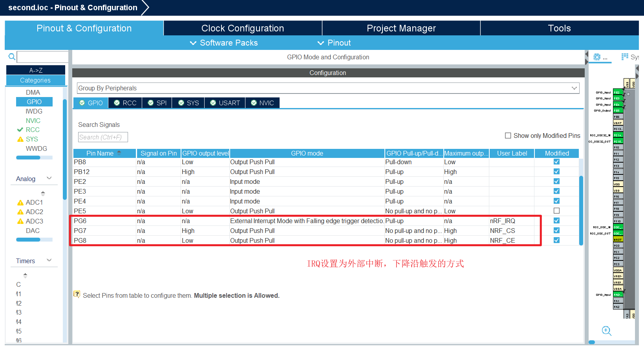
Task: Toggle Show only Modified Pins checkbox
Action: click(508, 136)
